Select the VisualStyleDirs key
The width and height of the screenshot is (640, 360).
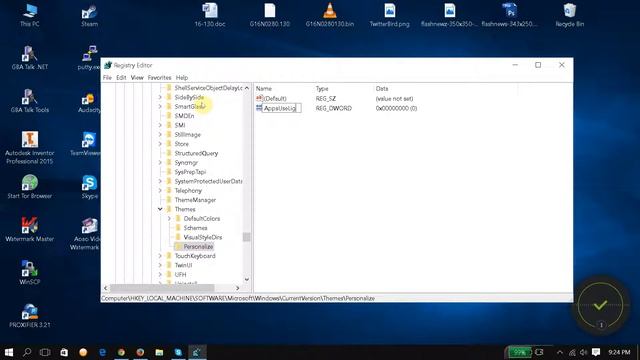click(x=202, y=237)
